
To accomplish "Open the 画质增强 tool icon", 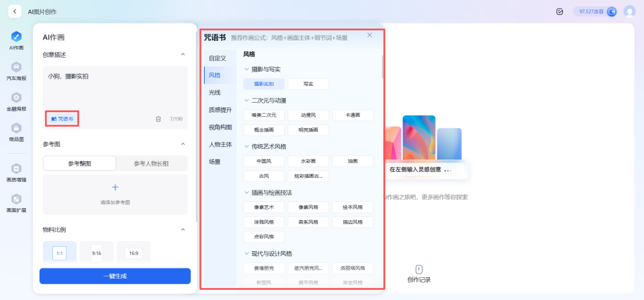I will click(16, 168).
